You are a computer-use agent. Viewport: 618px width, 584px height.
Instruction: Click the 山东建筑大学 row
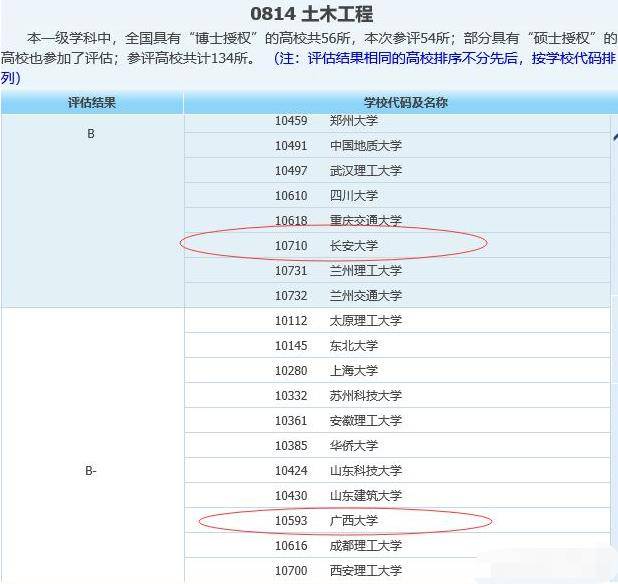[397, 495]
